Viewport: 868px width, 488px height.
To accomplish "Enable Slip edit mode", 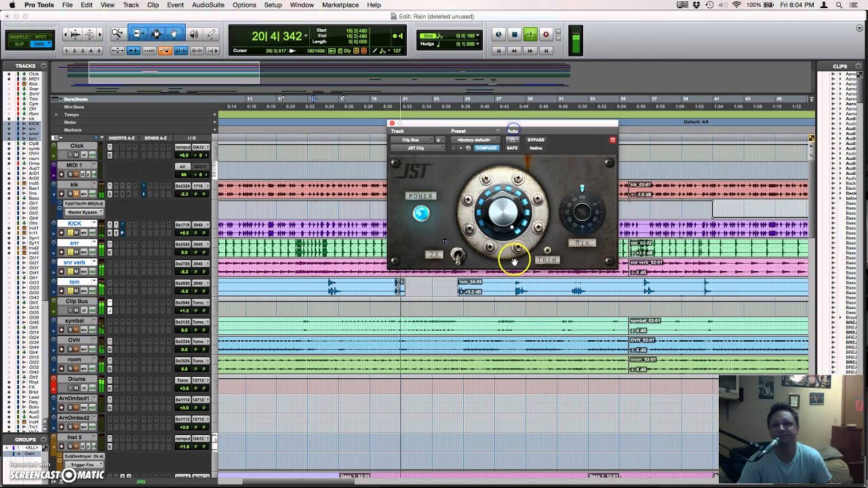I will [19, 44].
